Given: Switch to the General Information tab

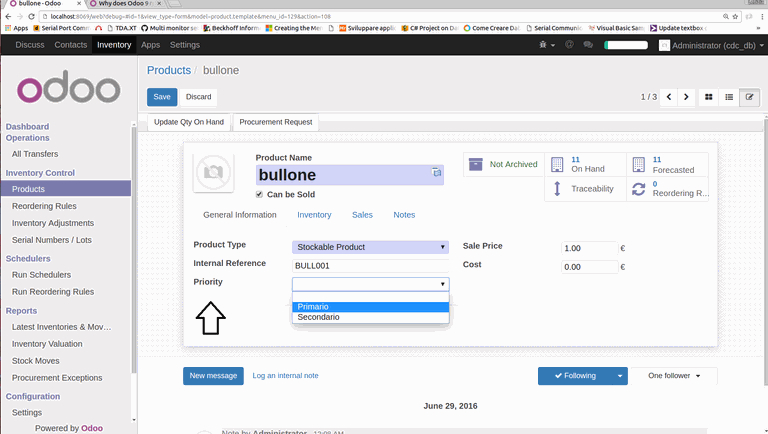Looking at the screenshot, I should [240, 215].
